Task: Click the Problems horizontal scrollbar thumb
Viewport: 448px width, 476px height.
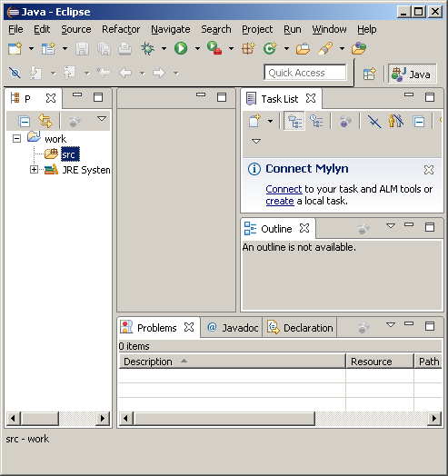Action: pyautogui.click(x=224, y=419)
